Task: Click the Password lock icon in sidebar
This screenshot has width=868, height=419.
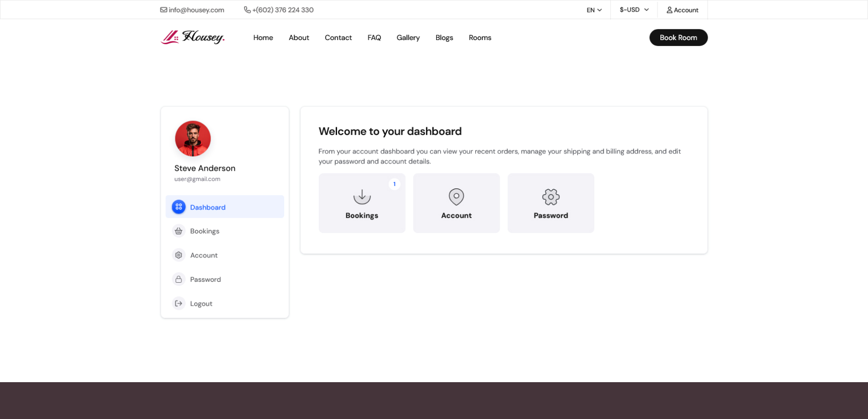Action: pyautogui.click(x=179, y=279)
